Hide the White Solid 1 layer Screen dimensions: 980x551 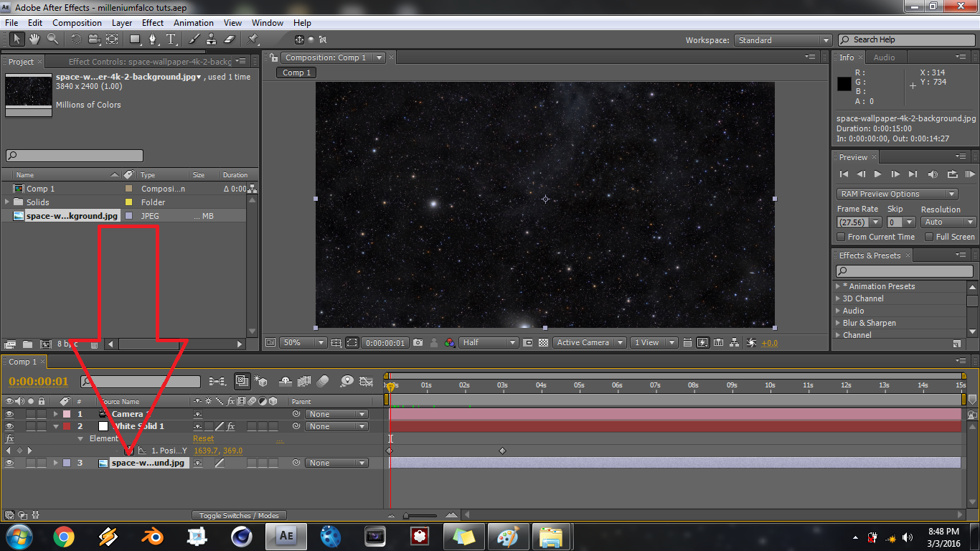9,426
